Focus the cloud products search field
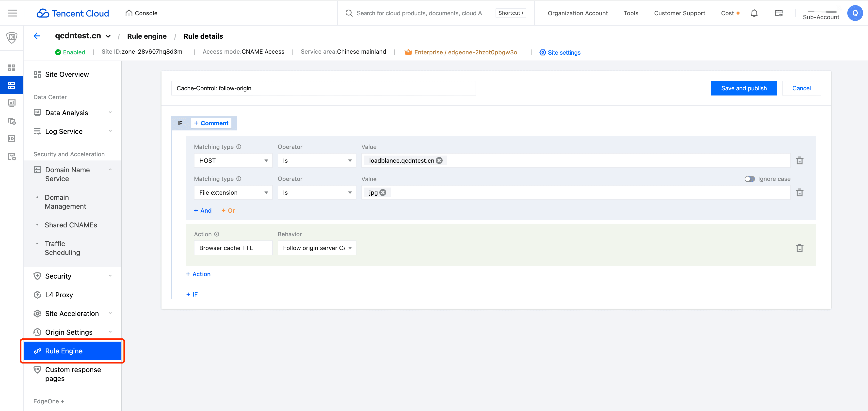Screen dimensions: 868x411 pos(419,13)
